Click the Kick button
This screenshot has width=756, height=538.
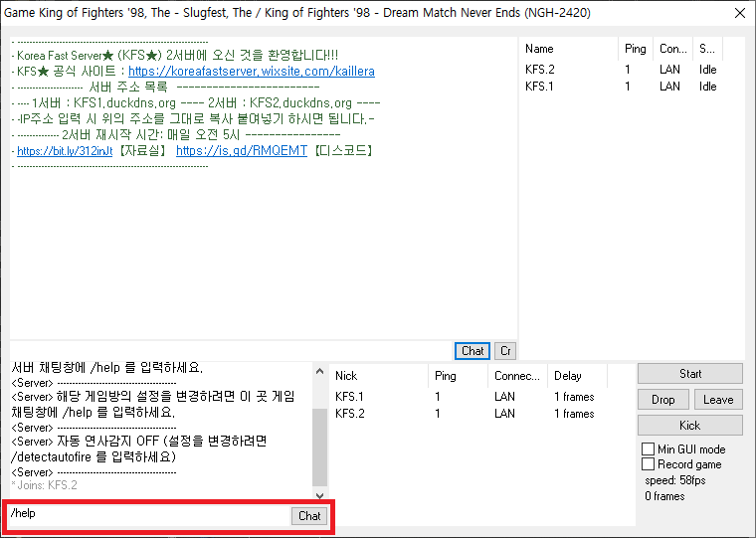coord(690,426)
